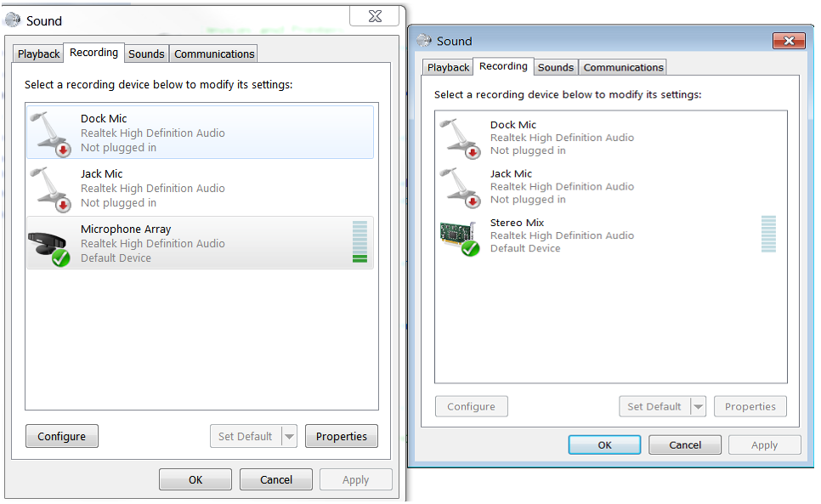Select 'Stereo Mix' device name text

[x=517, y=223]
